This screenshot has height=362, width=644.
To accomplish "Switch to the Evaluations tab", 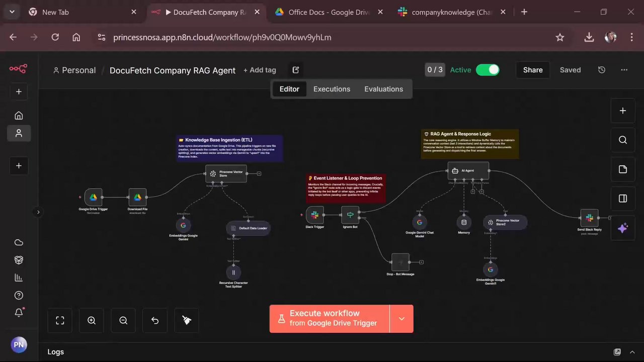I will pyautogui.click(x=383, y=89).
